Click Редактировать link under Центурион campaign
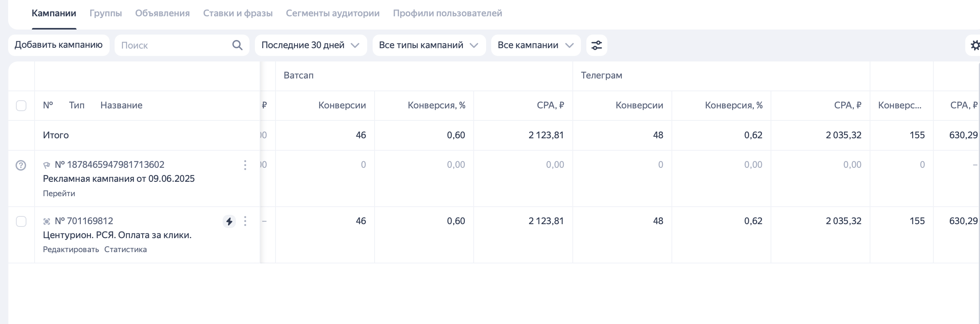This screenshot has width=980, height=324. 71,249
